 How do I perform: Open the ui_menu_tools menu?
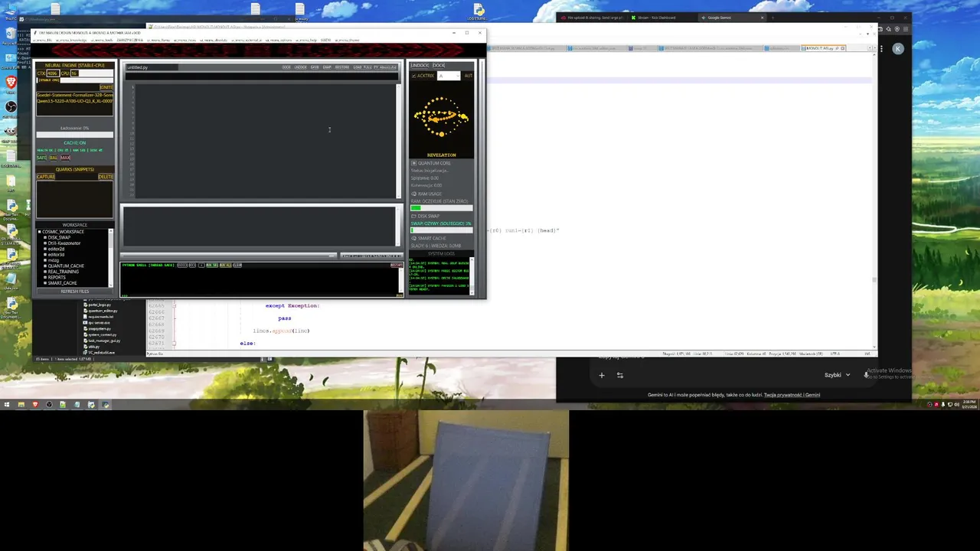tap(102, 40)
